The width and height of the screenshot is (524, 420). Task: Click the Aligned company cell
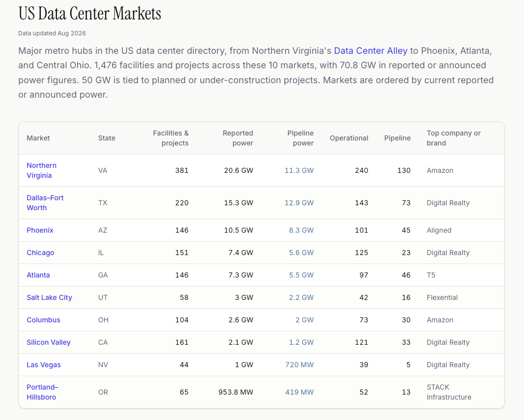[x=439, y=230]
